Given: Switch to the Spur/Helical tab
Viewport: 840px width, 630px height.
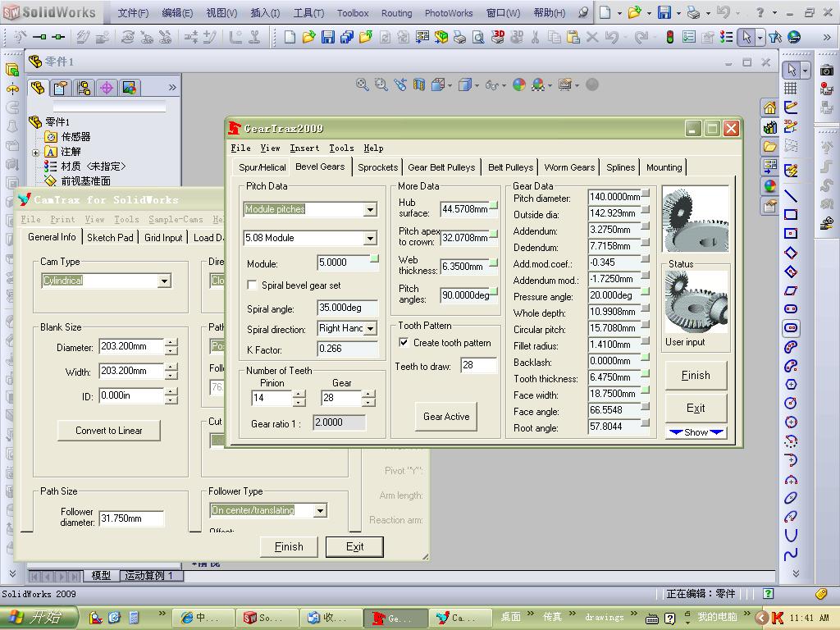Looking at the screenshot, I should coord(262,167).
